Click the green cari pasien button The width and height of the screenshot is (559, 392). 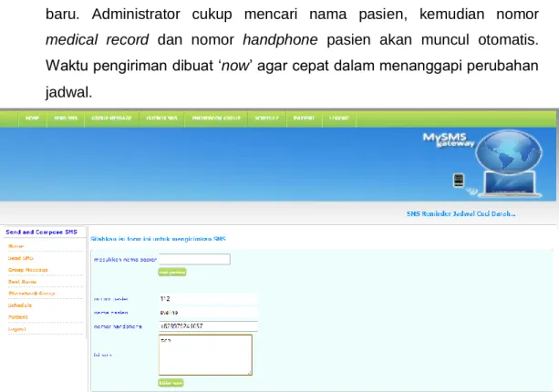(172, 273)
